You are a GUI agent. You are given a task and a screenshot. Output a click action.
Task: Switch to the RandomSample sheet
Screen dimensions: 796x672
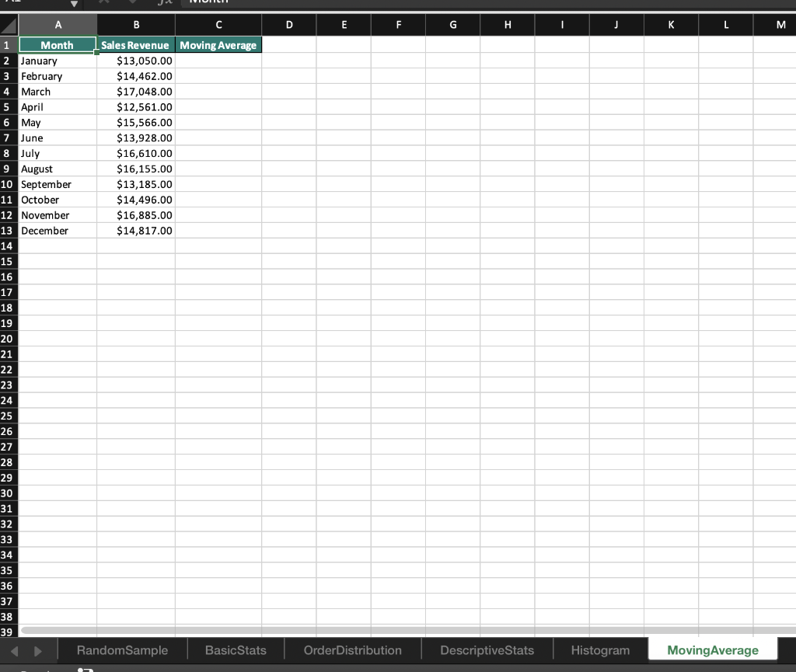point(120,649)
